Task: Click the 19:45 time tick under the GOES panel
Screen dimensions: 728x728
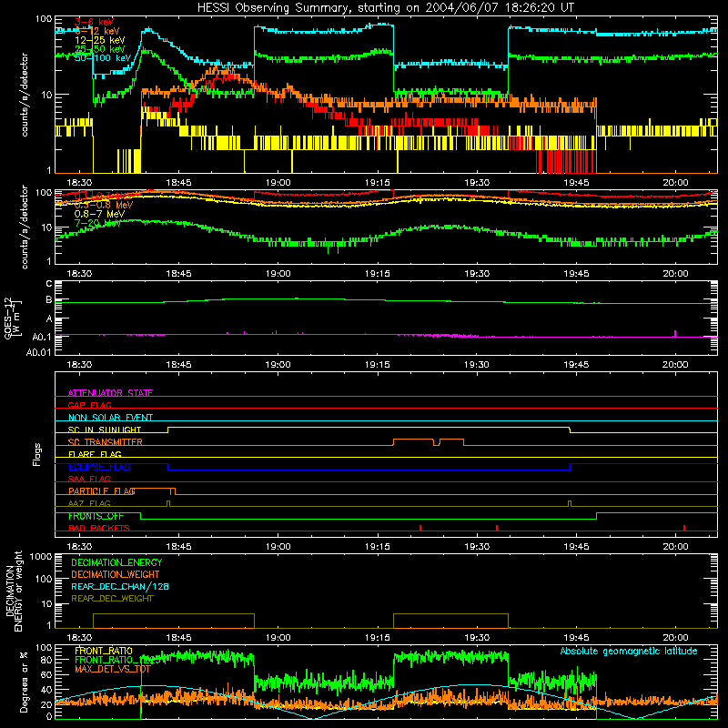Action: pyautogui.click(x=576, y=365)
